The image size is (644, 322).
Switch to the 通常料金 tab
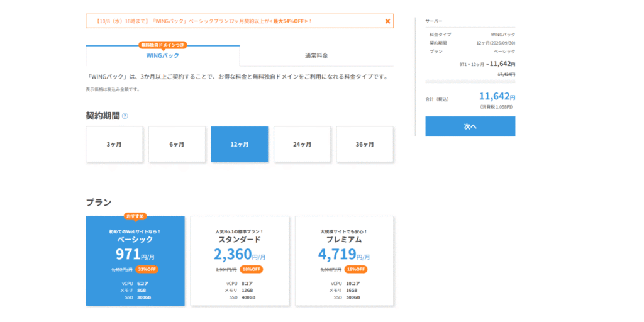316,56
